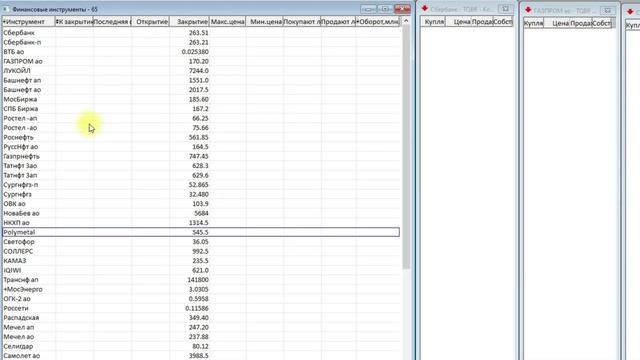The height and width of the screenshot is (360, 640).
Task: Click the Последняя column header
Action: (x=112, y=22)
